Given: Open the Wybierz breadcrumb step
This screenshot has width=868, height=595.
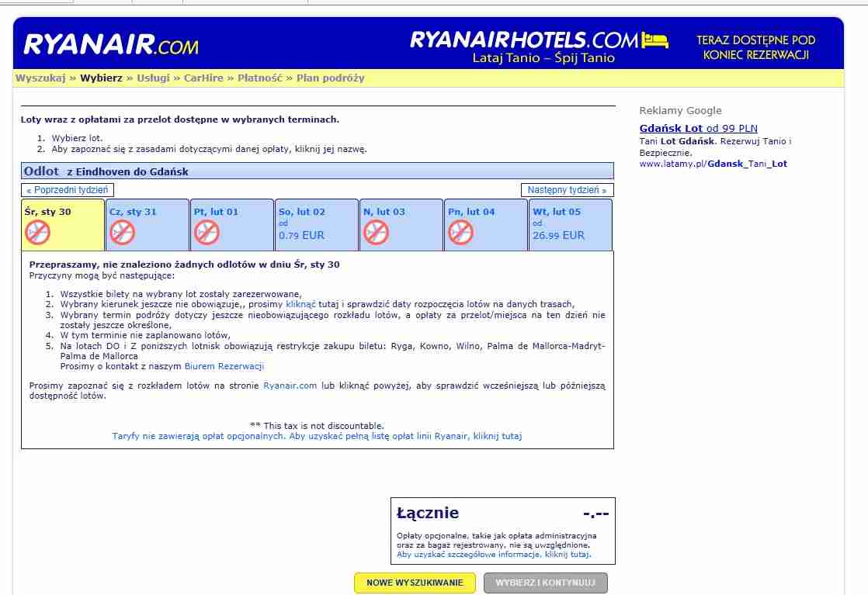Looking at the screenshot, I should pos(101,78).
